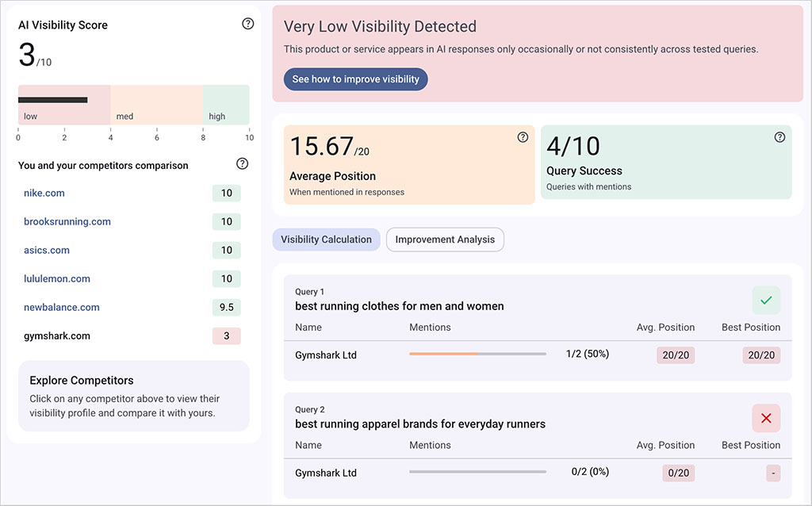
Task: Click green checkmark icon for Query 1
Action: [766, 301]
